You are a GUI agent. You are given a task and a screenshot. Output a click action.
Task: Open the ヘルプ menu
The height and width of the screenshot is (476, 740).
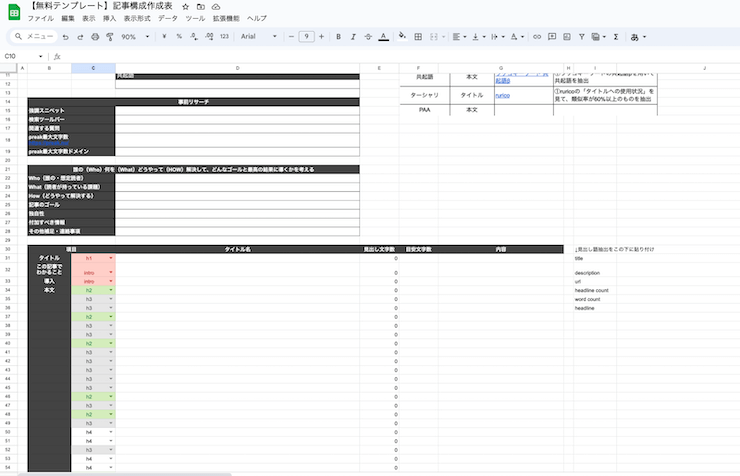pos(257,18)
